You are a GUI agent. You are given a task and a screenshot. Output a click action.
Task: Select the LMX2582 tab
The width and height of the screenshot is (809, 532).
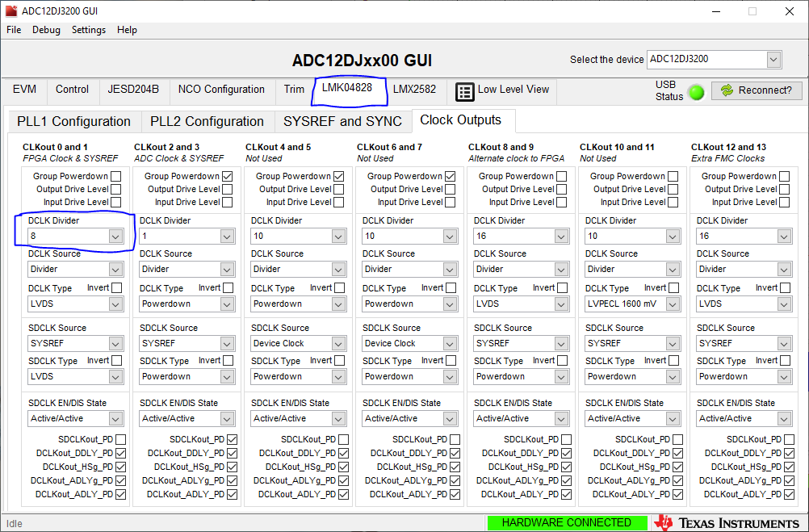tap(414, 90)
